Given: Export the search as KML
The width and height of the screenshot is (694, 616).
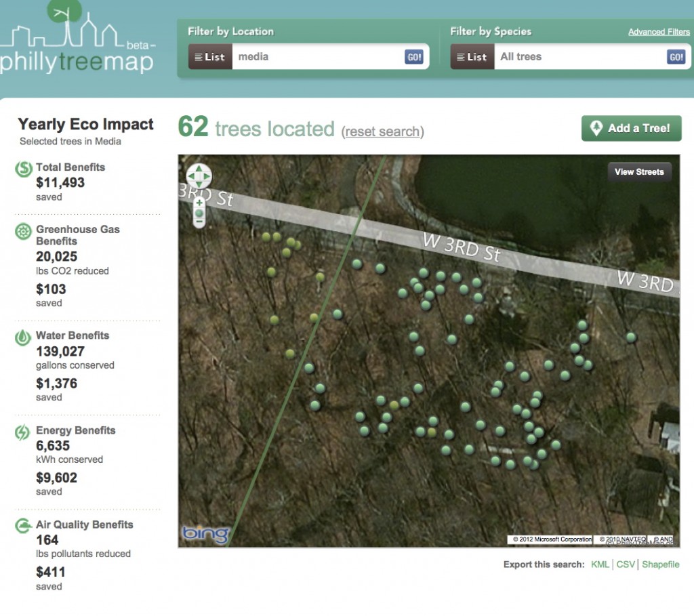Looking at the screenshot, I should tap(600, 564).
